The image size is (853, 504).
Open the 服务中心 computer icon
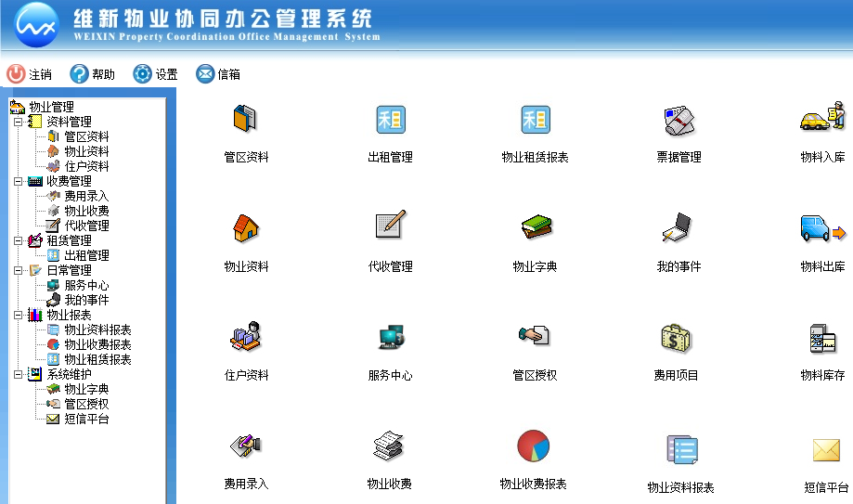[390, 338]
